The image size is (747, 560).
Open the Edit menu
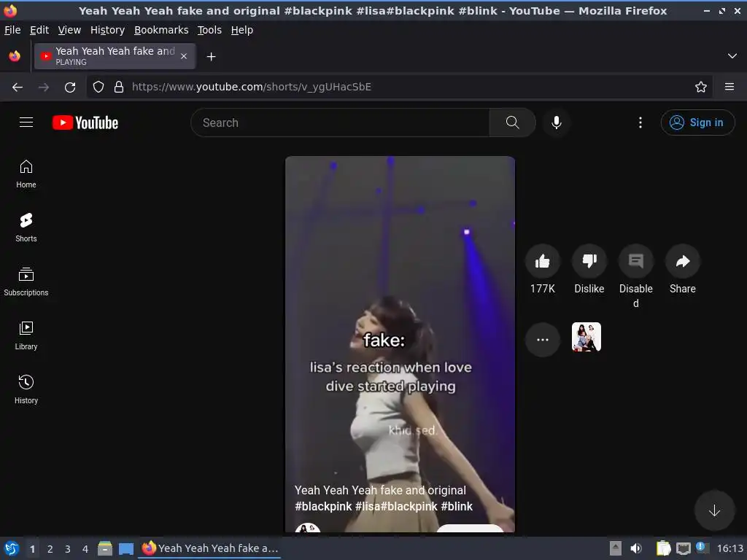pos(39,30)
